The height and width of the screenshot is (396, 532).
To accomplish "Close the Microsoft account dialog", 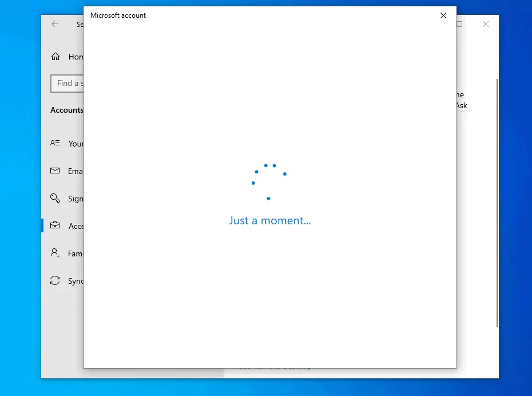I will [443, 15].
